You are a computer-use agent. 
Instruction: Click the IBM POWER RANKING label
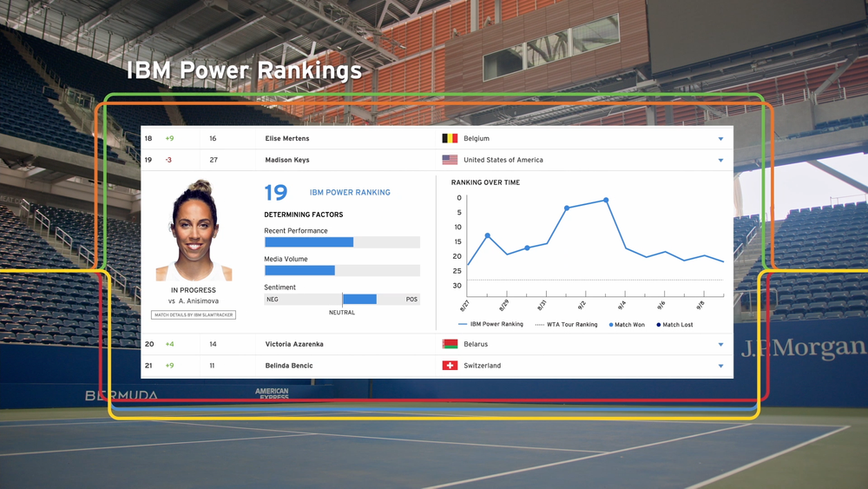pos(350,192)
